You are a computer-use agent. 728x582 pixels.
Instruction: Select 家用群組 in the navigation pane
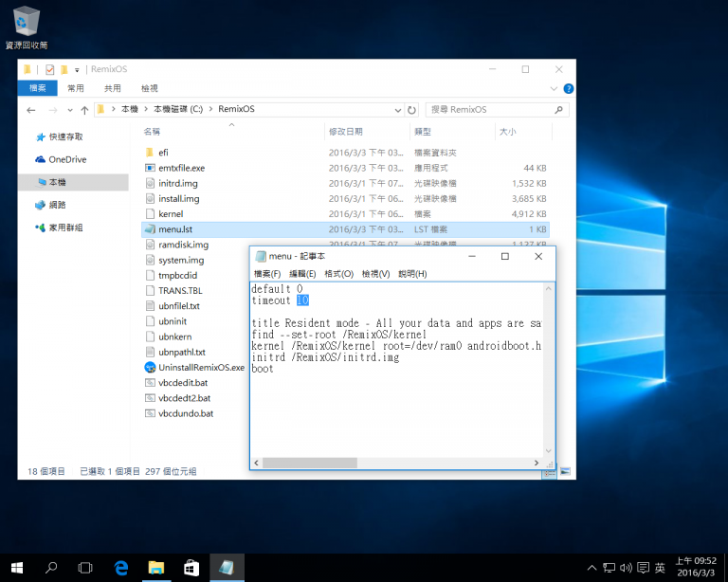coord(65,227)
